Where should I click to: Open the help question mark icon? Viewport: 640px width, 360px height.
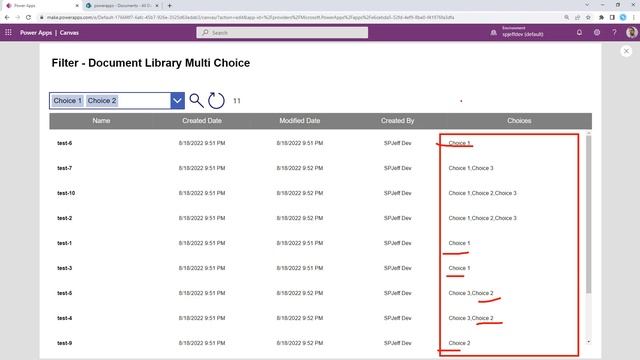coord(614,32)
